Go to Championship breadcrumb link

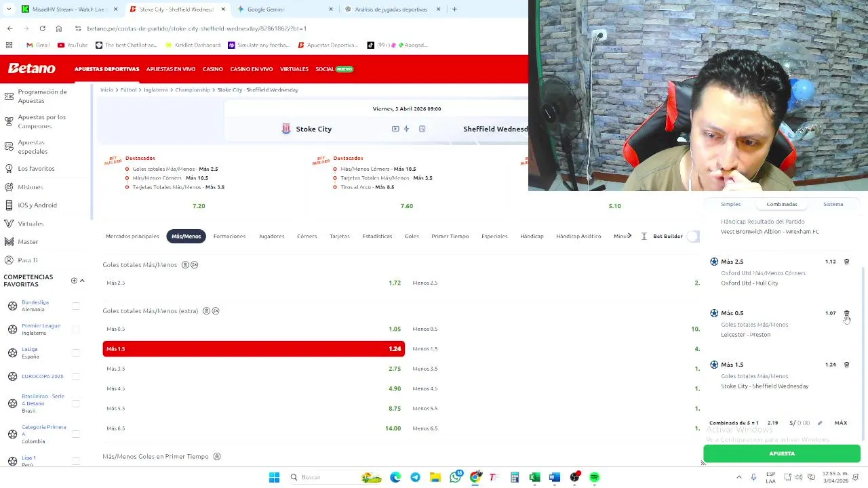[193, 89]
